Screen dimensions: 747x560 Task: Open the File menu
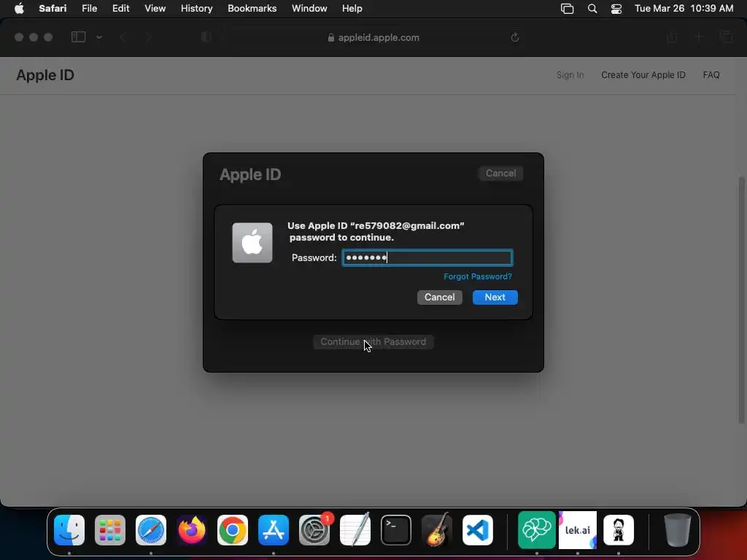[89, 9]
